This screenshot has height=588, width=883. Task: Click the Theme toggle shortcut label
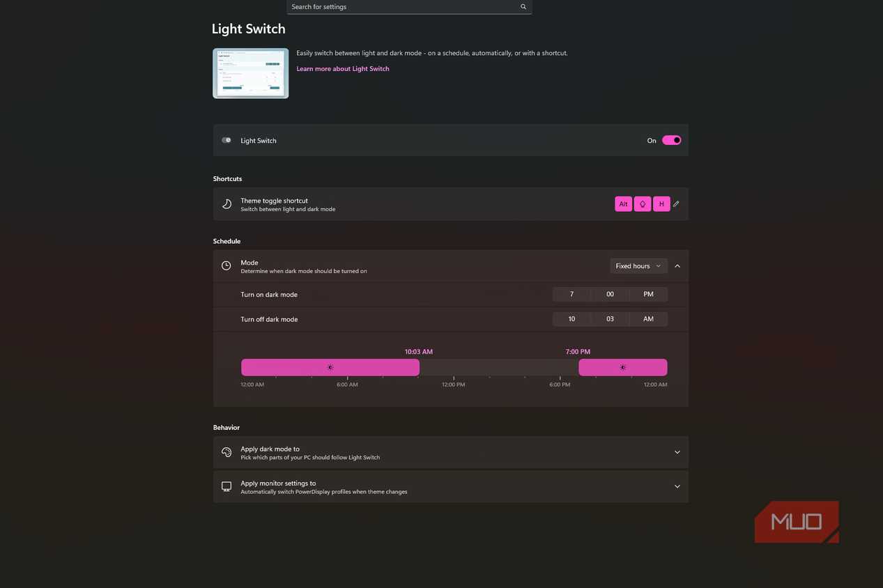[274, 201]
